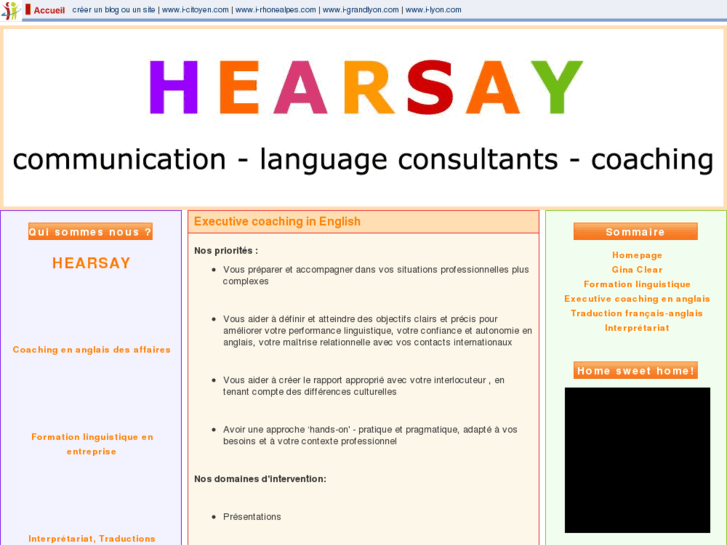
Task: Select 'Formation linguistique' in Sommaire menu
Action: click(637, 284)
